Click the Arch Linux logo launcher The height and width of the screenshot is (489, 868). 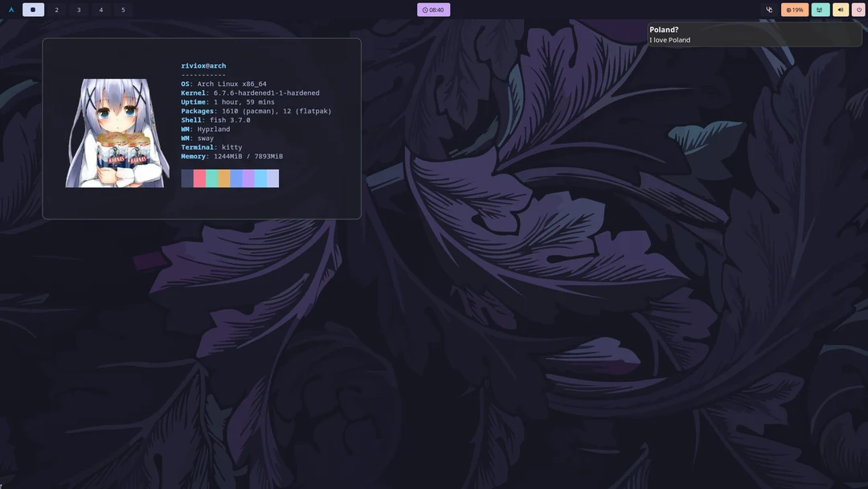tap(11, 10)
